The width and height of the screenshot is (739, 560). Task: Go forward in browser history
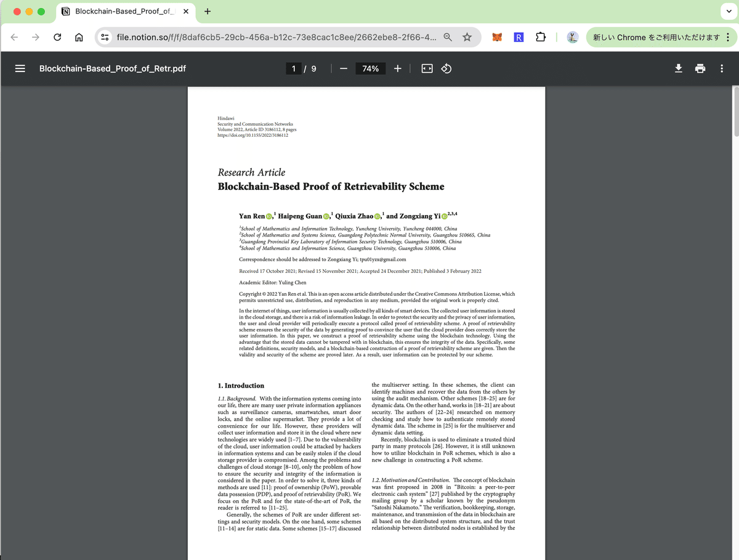tap(36, 38)
